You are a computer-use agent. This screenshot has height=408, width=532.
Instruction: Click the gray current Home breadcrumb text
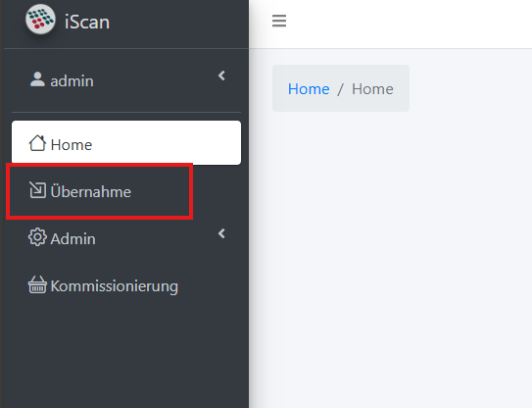click(372, 89)
